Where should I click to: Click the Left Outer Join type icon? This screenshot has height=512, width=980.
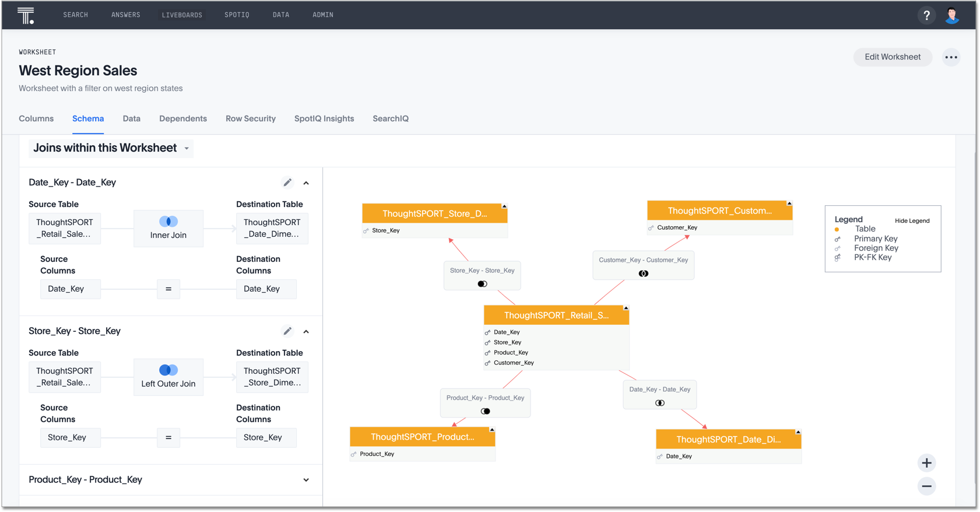pyautogui.click(x=168, y=370)
